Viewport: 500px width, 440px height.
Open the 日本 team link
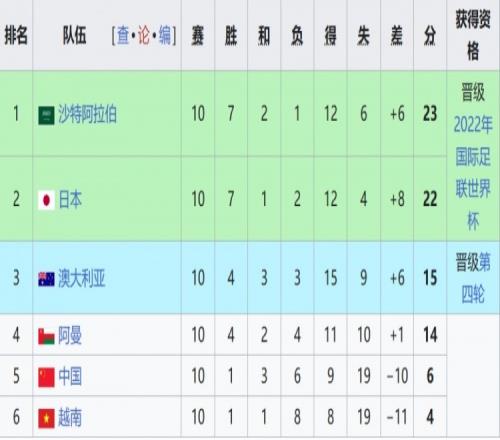(70, 199)
